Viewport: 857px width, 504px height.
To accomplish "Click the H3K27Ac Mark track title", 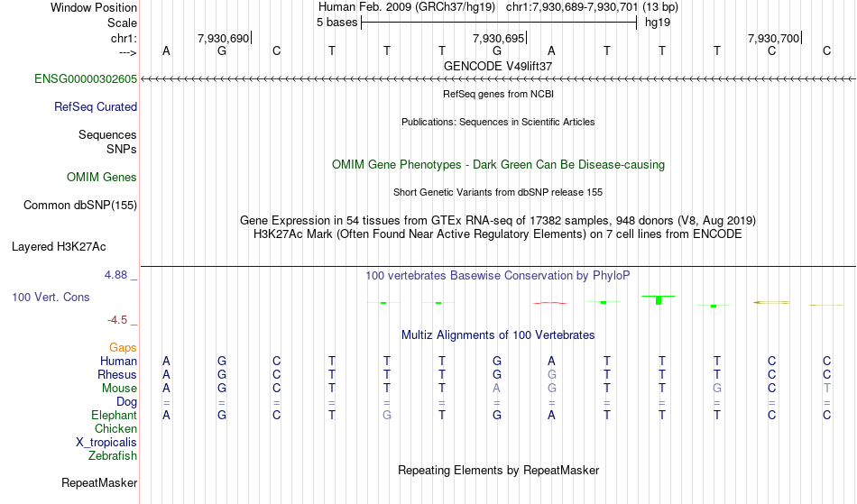I will click(x=498, y=234).
